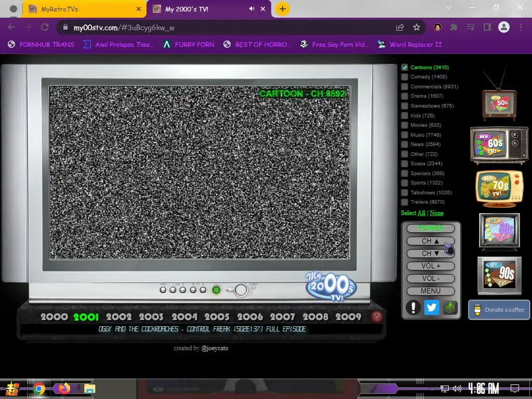Turn the TV volume knob
Screen dimensions: 532x399
click(x=241, y=290)
